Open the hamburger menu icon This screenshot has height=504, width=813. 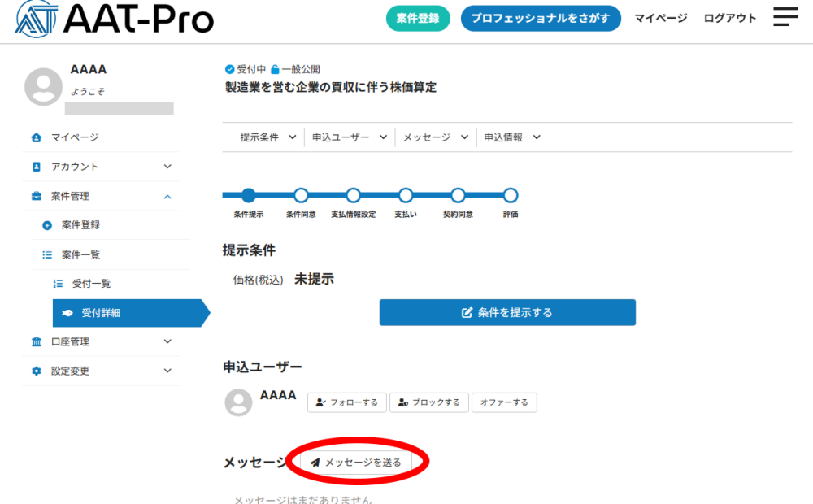[785, 17]
